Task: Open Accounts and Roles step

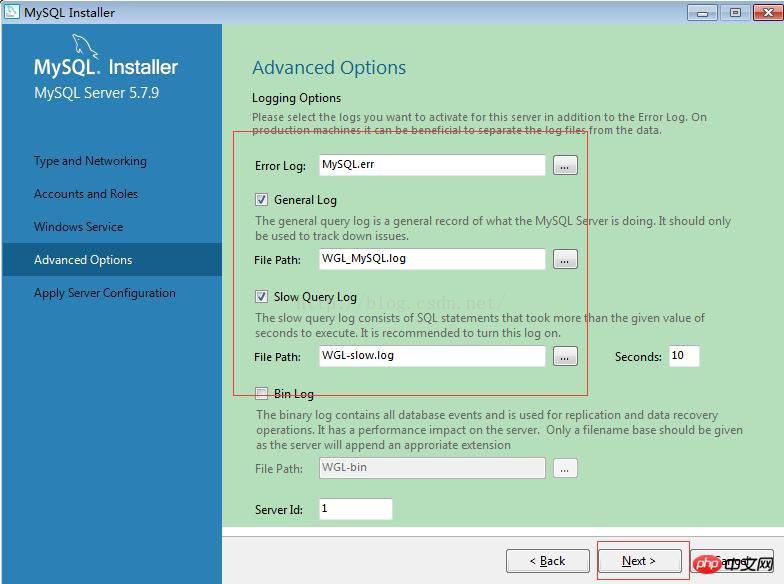Action: [x=86, y=194]
